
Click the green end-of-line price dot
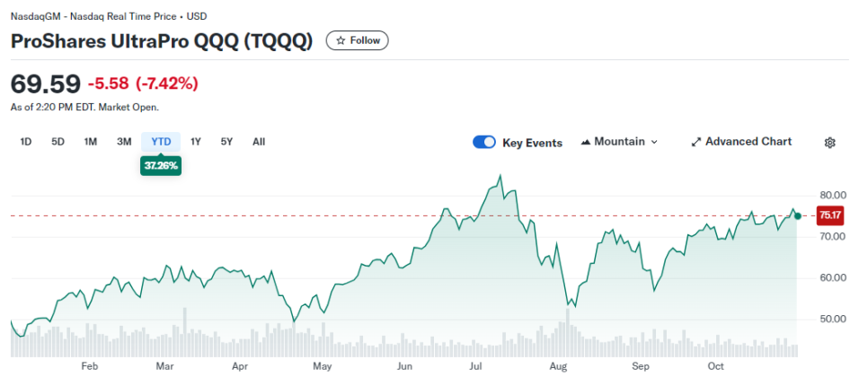[x=797, y=215]
